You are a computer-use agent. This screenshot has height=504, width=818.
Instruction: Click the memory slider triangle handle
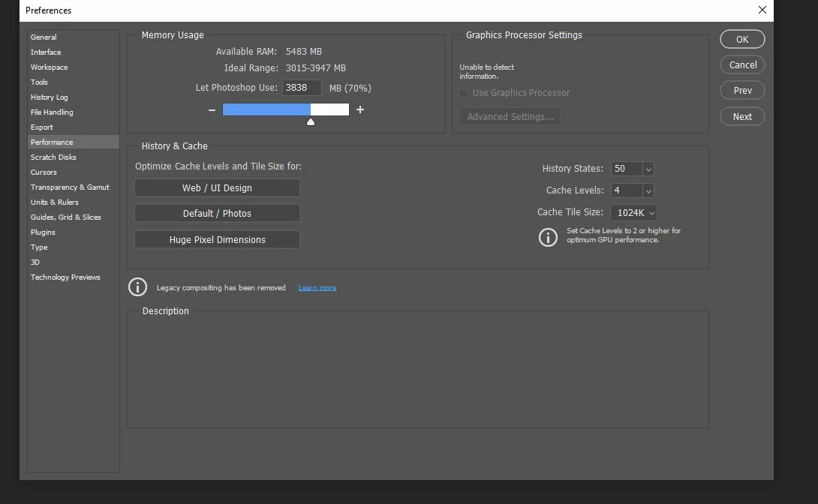(x=311, y=122)
